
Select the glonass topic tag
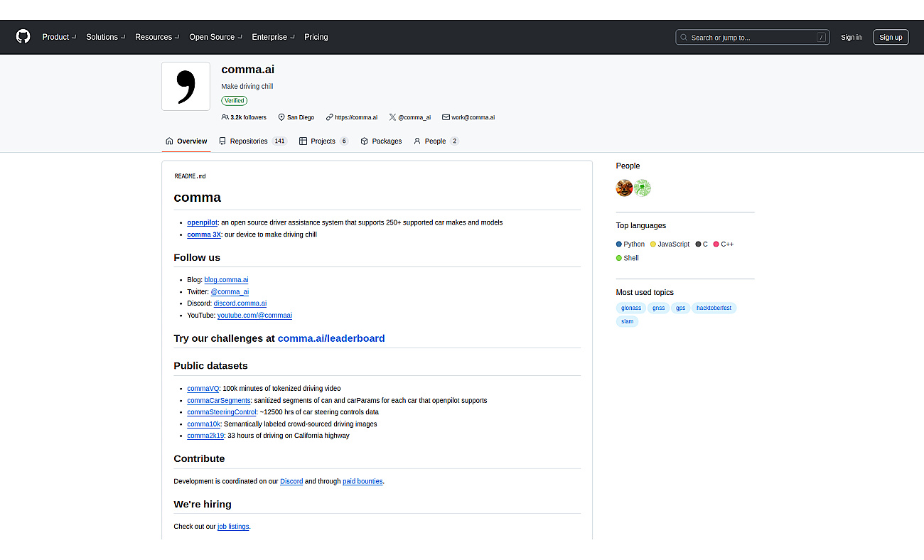pos(631,308)
